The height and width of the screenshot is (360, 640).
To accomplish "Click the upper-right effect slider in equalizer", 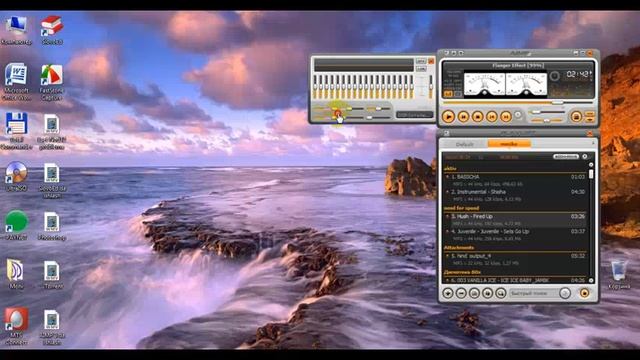I will pyautogui.click(x=379, y=109).
